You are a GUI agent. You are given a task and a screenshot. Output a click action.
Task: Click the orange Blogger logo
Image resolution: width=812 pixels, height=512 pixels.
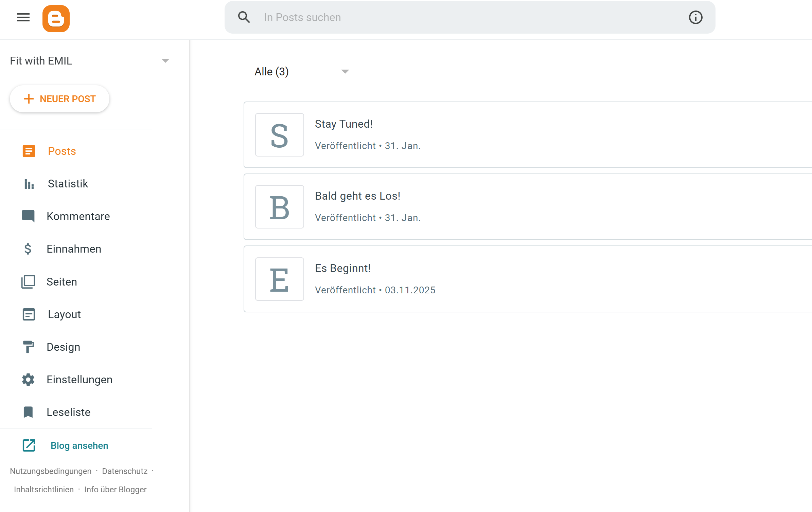[56, 19]
